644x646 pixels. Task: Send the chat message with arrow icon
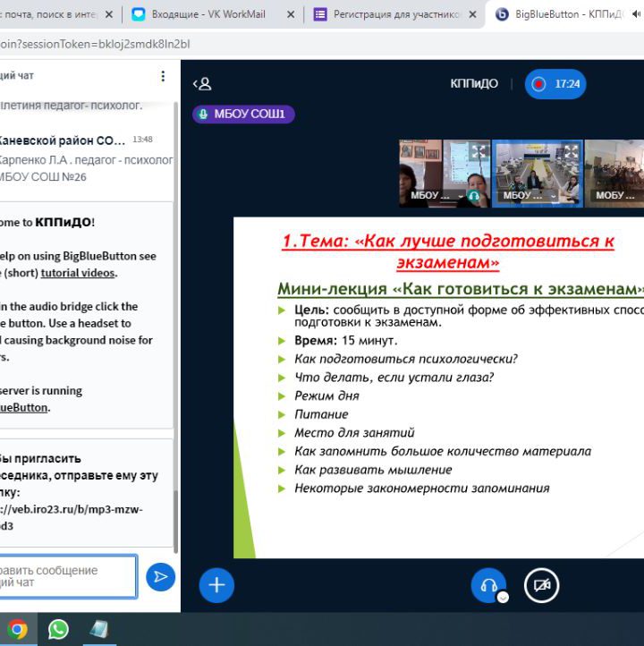click(160, 577)
